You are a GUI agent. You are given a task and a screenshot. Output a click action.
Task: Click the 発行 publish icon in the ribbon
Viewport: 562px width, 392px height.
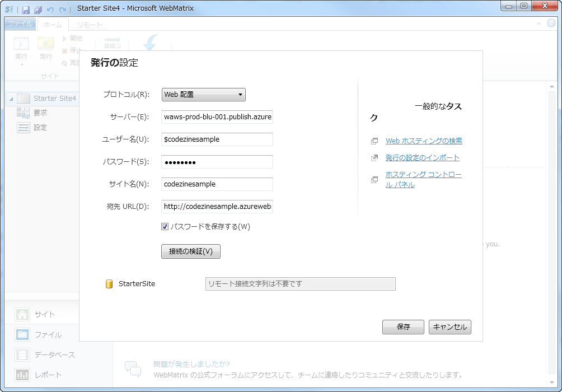coord(45,44)
